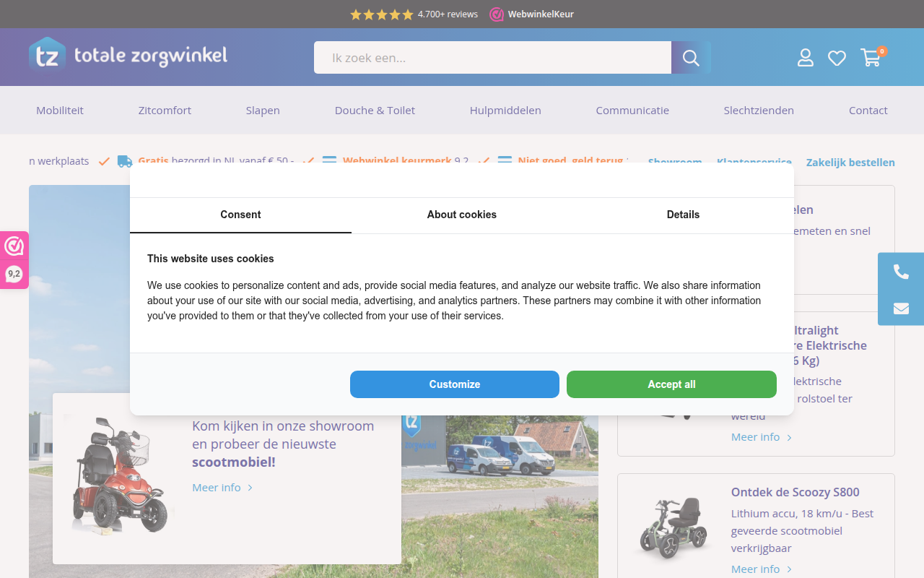Click the email envelope side button
Screen dimensions: 924x578
(901, 309)
